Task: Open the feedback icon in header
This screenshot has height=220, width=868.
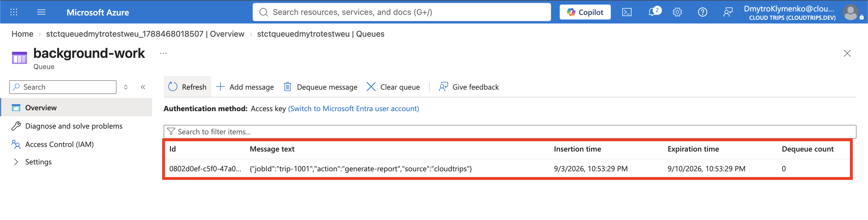Action: click(x=728, y=12)
